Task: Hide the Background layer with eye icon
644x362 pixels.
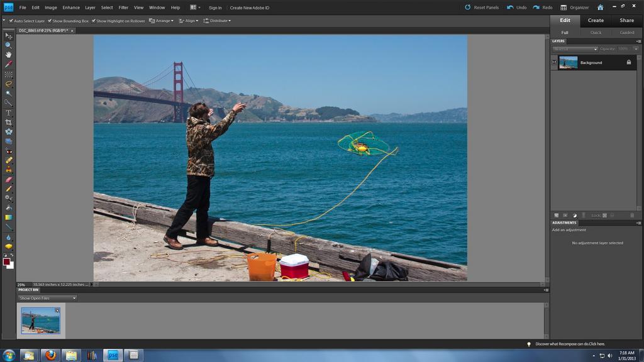Action: [x=554, y=62]
